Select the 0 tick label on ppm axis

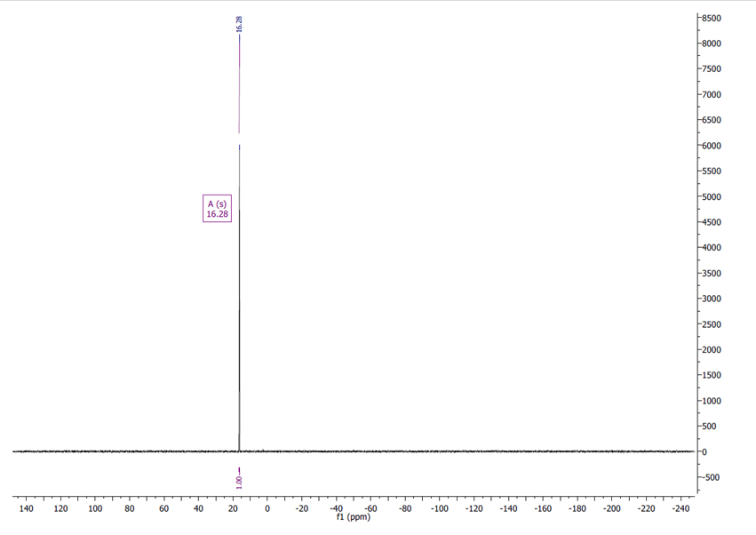point(267,509)
